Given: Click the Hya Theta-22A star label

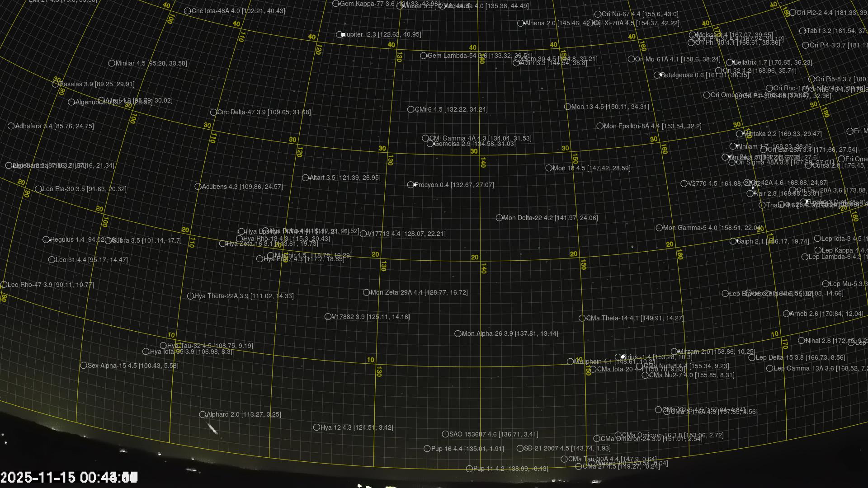Looking at the screenshot, I should (x=244, y=296).
